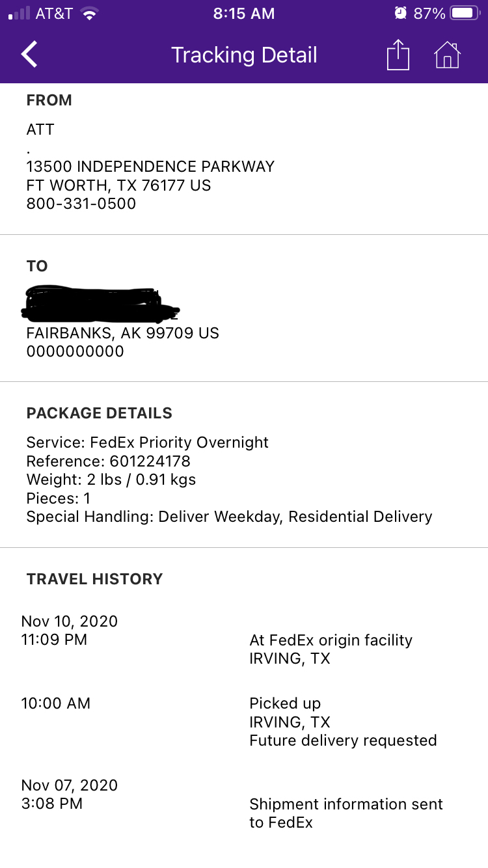Select the Picked up Irving, TX entry
The height and width of the screenshot is (868, 488).
click(343, 722)
